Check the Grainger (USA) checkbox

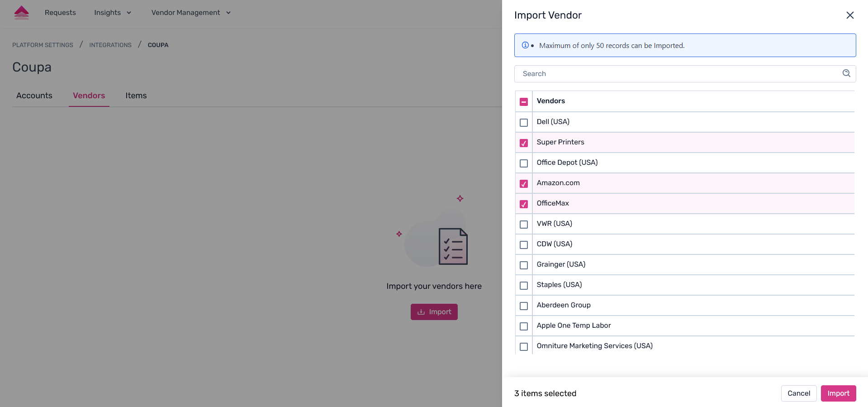(524, 265)
